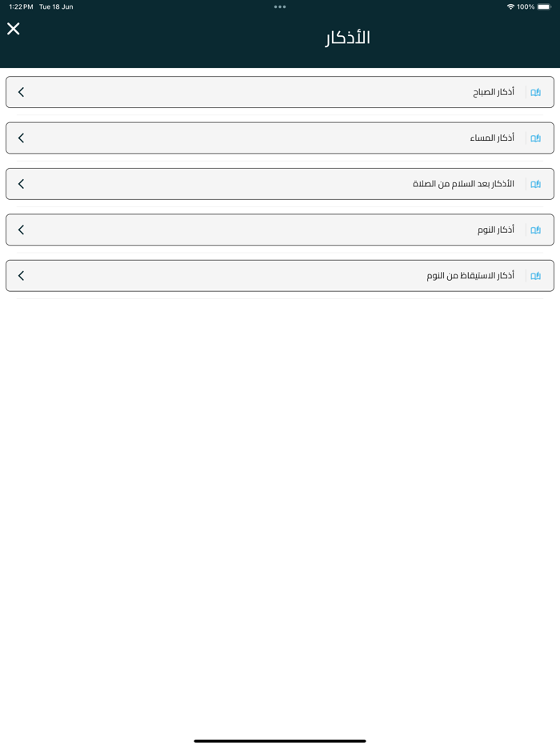Tap the three-dot multitasking indicator at top center
This screenshot has width=560, height=747.
280,6
